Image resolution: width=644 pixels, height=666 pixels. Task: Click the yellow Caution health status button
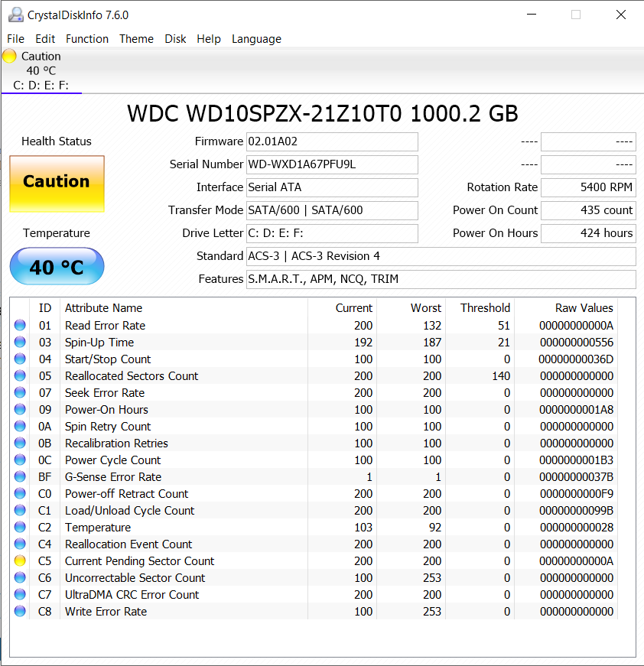click(57, 184)
